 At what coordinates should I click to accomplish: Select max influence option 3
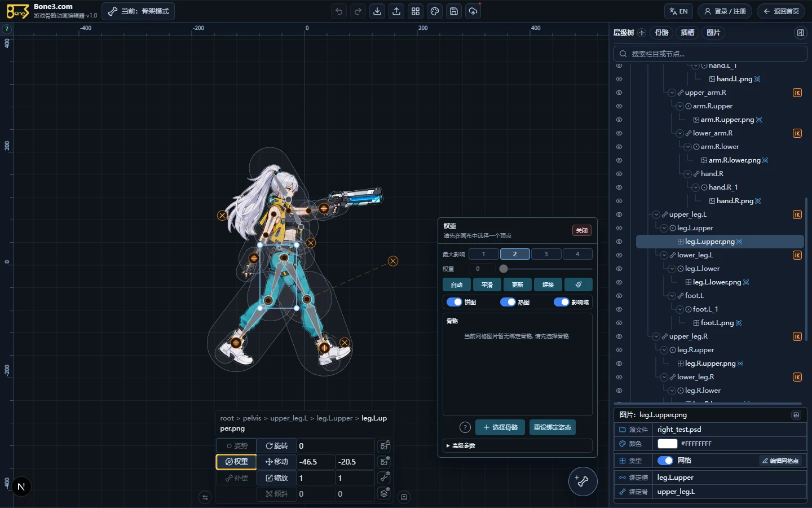point(546,254)
